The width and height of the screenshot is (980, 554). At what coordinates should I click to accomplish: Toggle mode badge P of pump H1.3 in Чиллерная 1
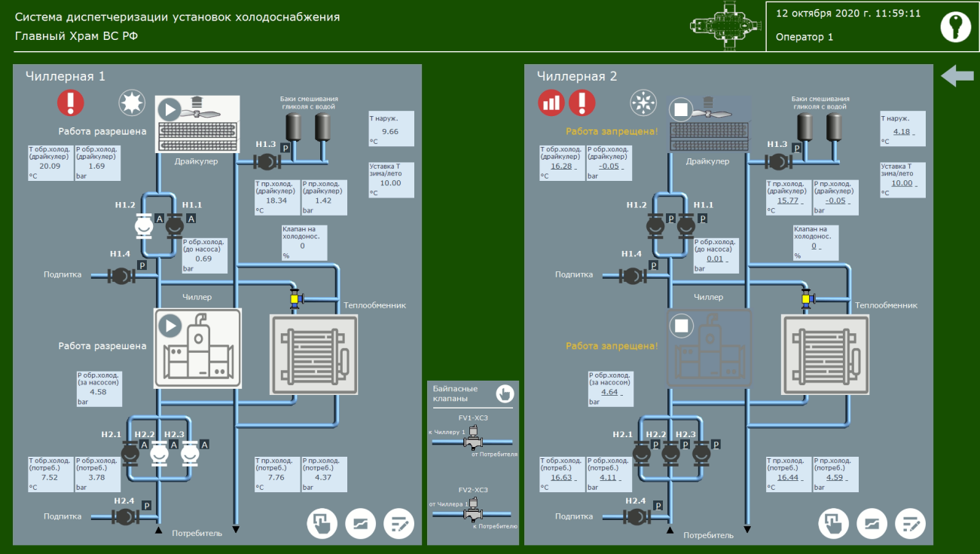click(285, 148)
